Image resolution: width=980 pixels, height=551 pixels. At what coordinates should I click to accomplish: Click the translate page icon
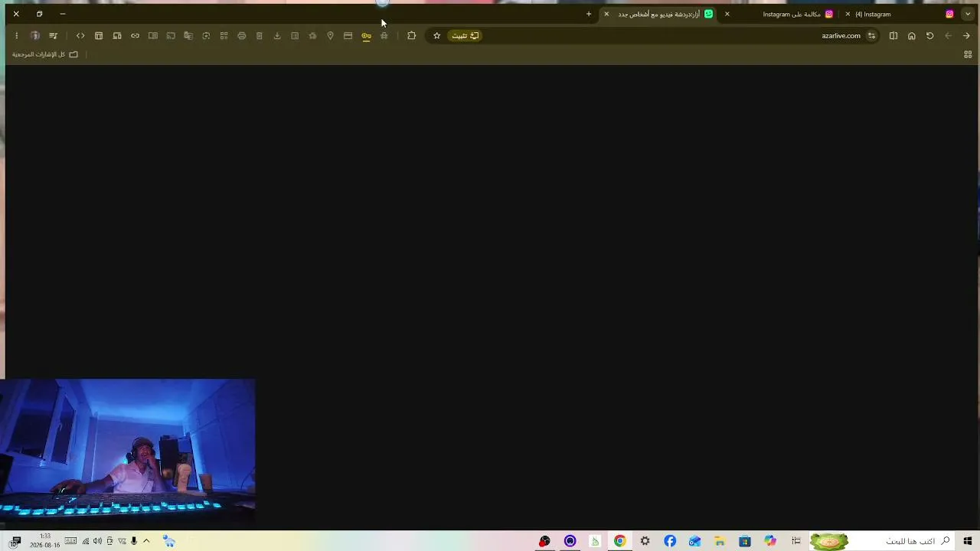click(188, 36)
